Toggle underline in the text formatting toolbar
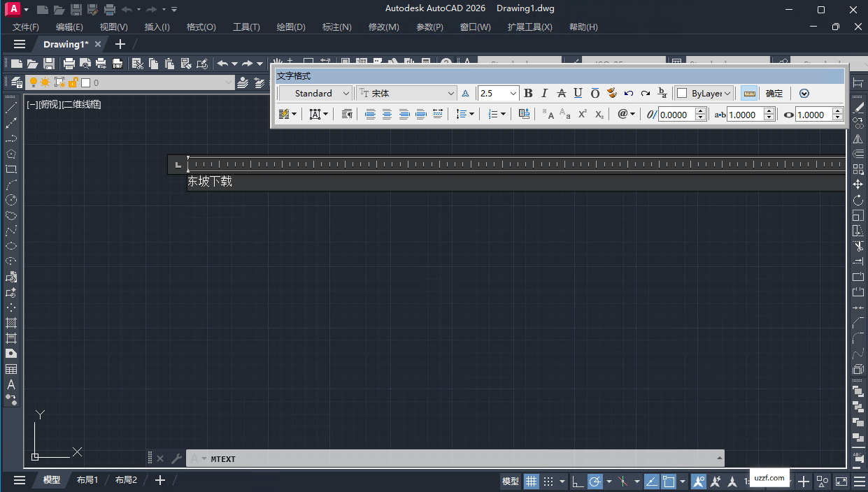 point(577,93)
